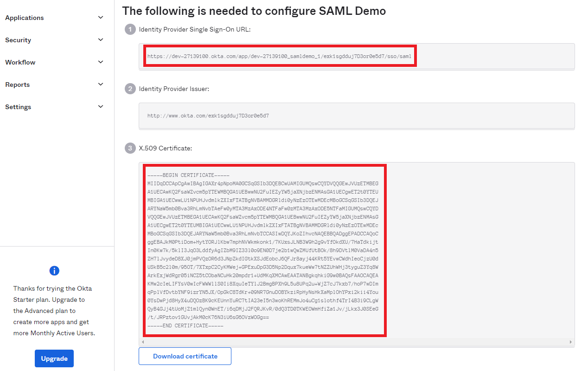588x371 pixels.
Task: Click the blue info icon above the plan message
Action: point(54,271)
